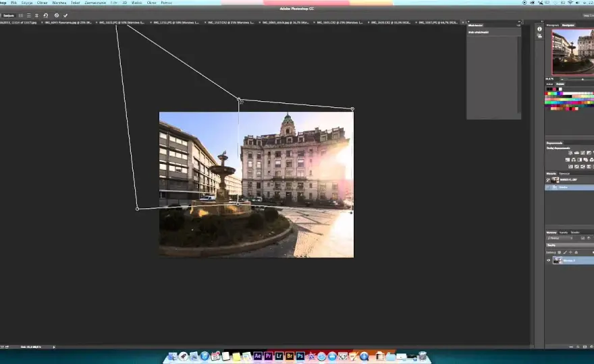The height and width of the screenshot is (364, 594).
Task: Switch to the Kolor panel tab
Action: tap(549, 84)
